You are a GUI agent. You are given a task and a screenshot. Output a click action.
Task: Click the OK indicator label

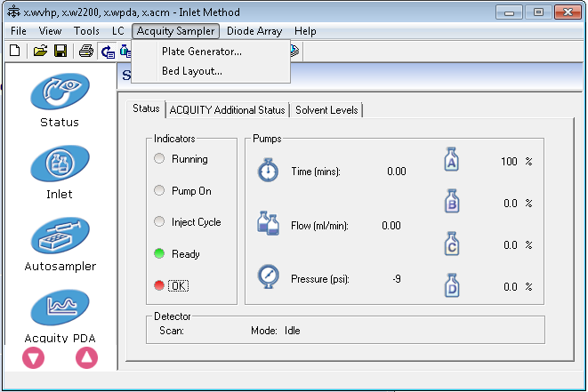(178, 286)
